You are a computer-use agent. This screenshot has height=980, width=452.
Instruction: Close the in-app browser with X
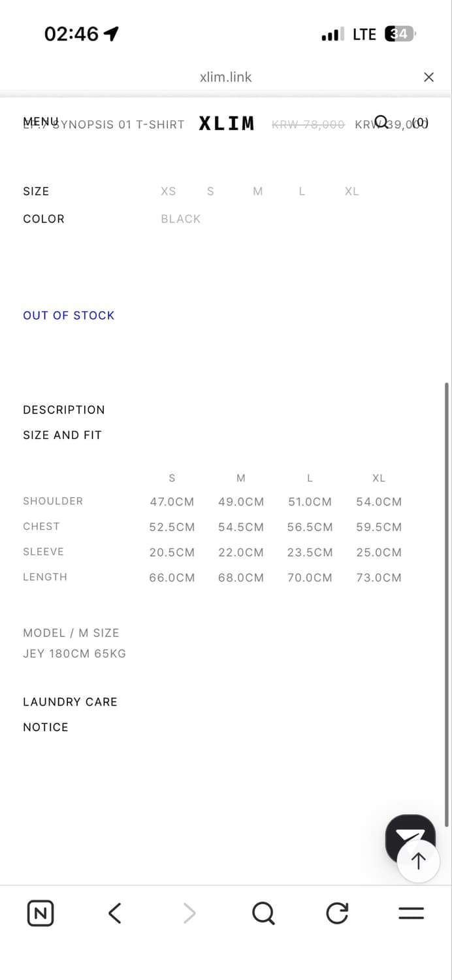pos(429,77)
